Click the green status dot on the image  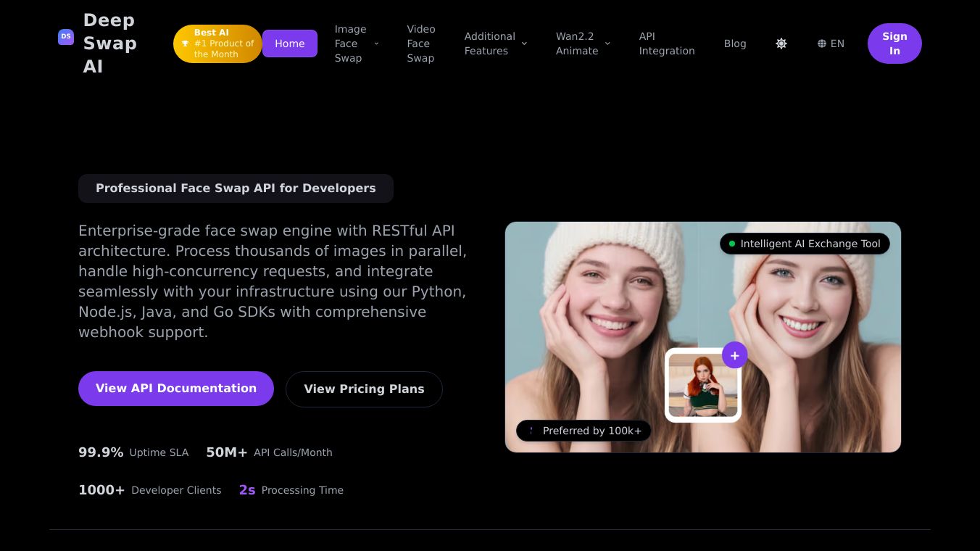coord(732,244)
